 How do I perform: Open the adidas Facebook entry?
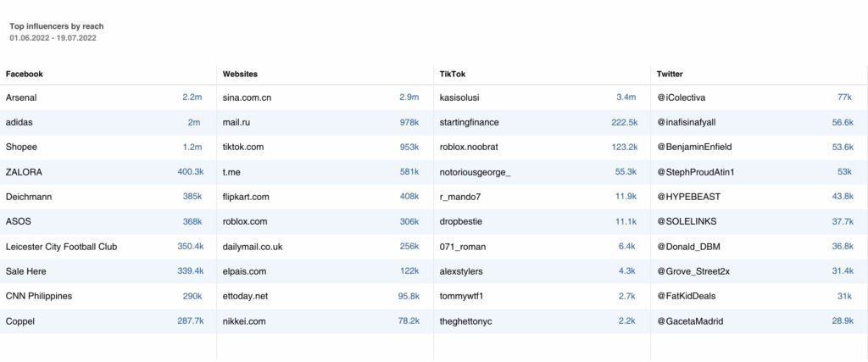point(19,122)
